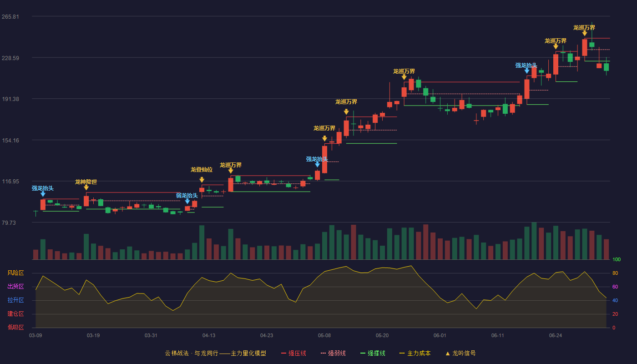Click the leftmost 强龙抬头 signal arrow
The width and height of the screenshot is (637, 364).
[43, 194]
